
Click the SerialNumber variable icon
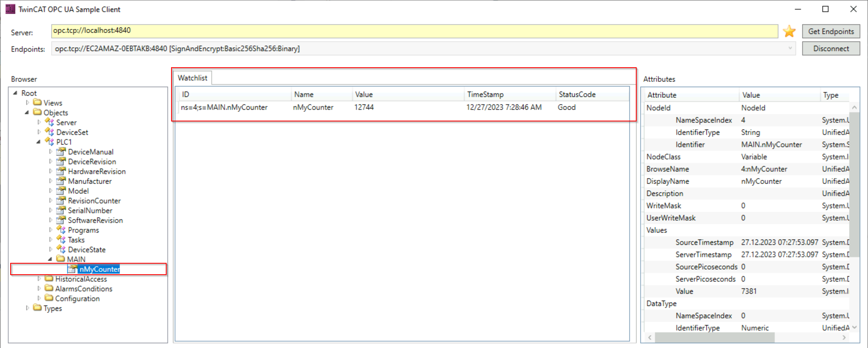[x=61, y=210]
